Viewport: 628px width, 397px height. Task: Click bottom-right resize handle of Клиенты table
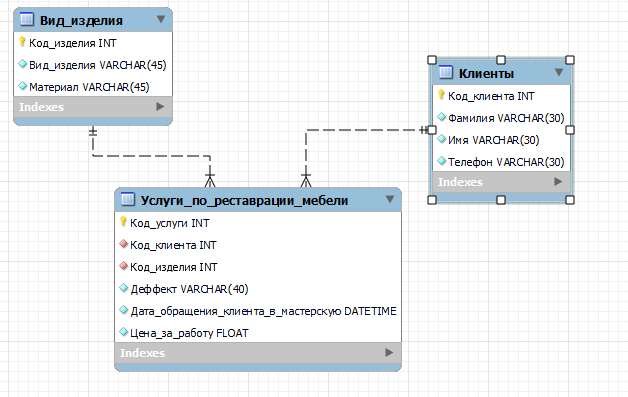point(570,200)
